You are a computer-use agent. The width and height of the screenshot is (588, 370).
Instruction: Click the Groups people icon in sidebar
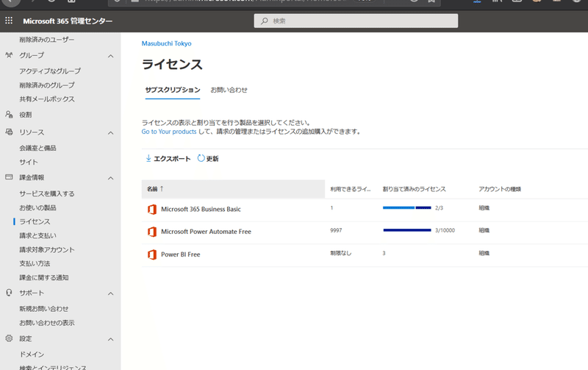point(9,55)
